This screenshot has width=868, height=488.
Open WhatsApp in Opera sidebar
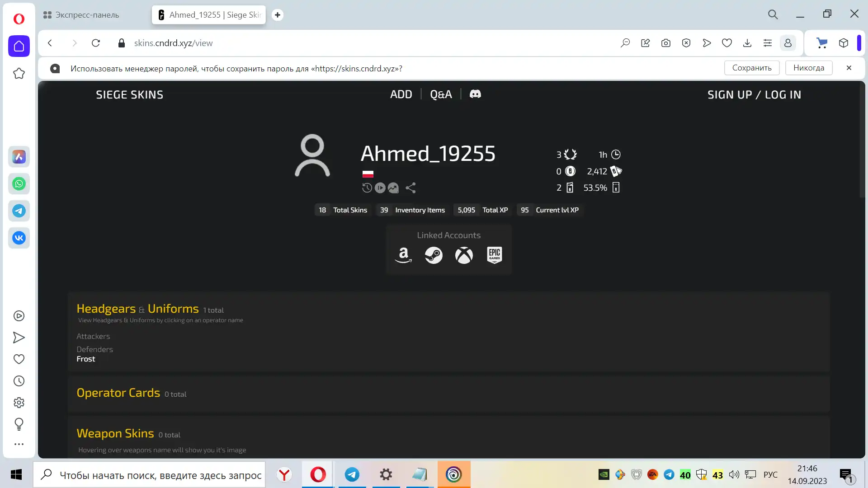click(19, 184)
